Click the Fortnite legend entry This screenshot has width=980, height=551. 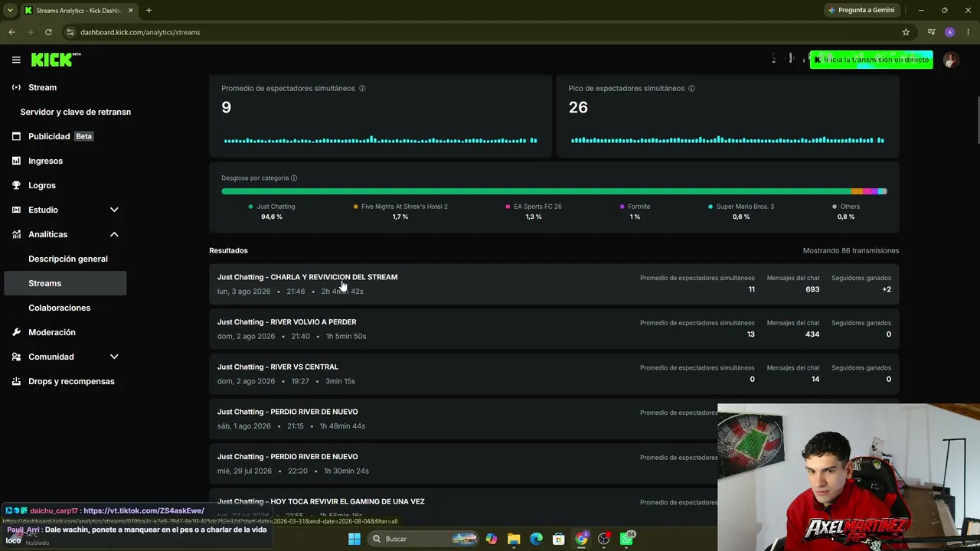point(635,211)
